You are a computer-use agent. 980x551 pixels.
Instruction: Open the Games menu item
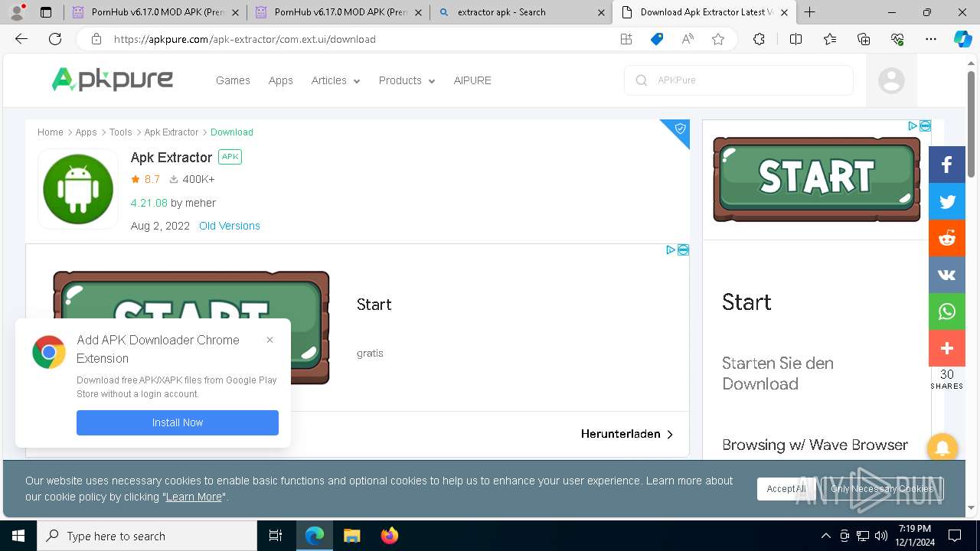pyautogui.click(x=233, y=80)
